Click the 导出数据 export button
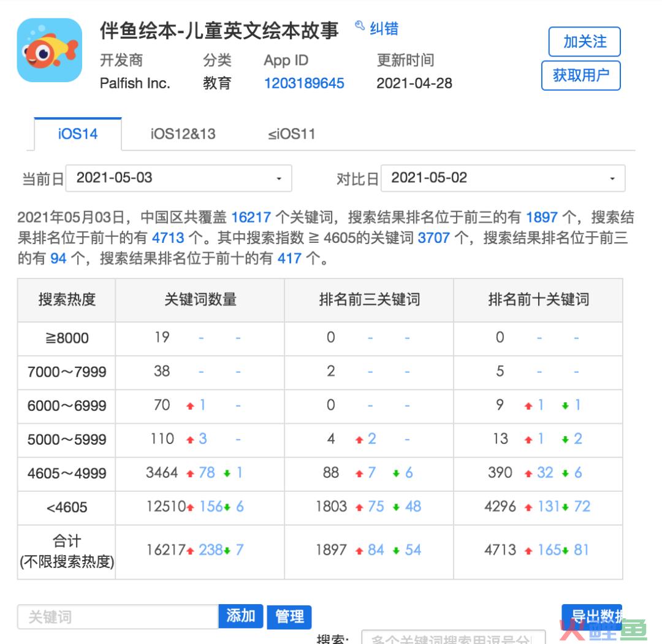 tap(592, 616)
